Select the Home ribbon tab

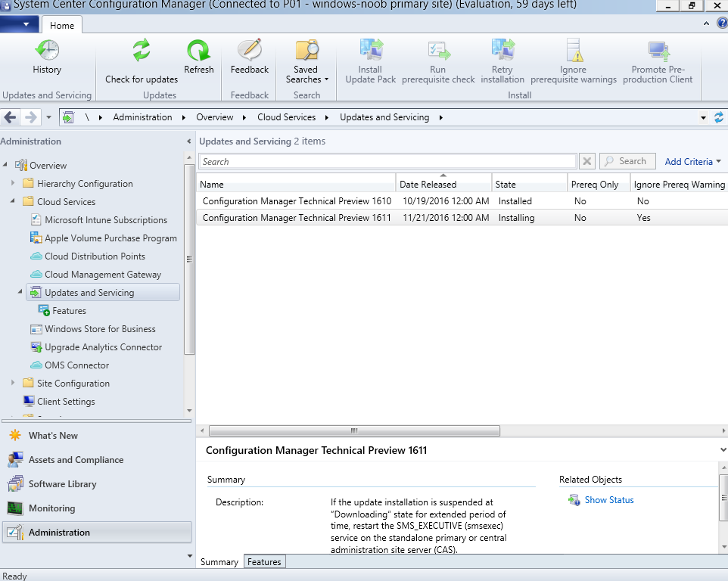62,25
